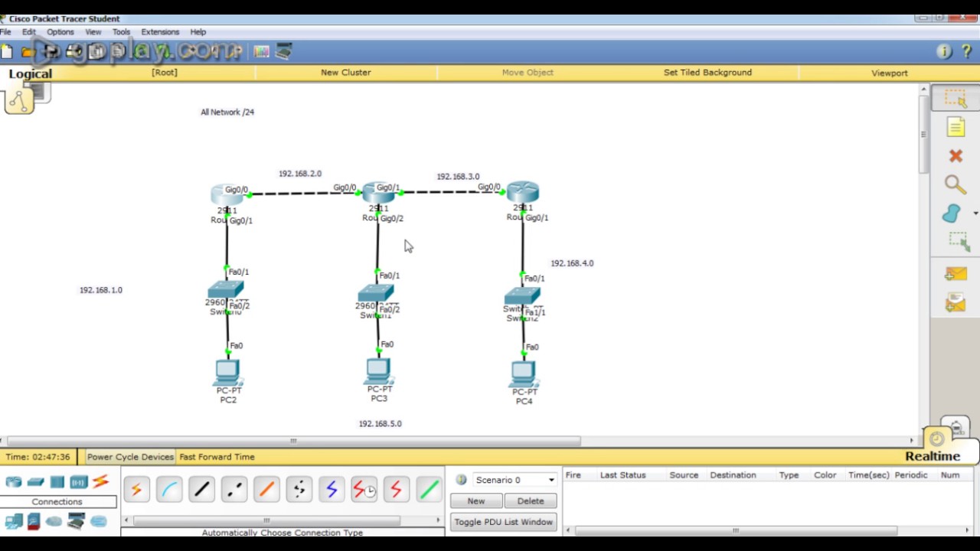Choose the Add Simple PDU envelope
This screenshot has height=551, width=980.
(x=955, y=274)
